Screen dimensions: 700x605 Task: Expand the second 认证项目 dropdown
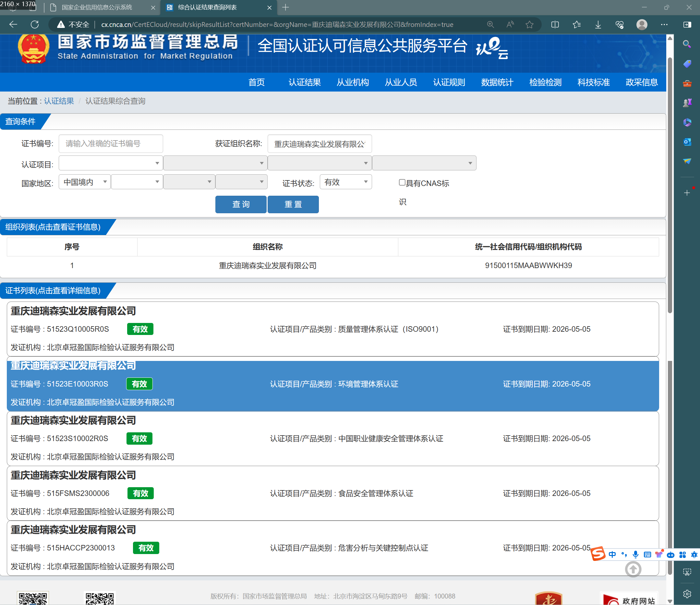[x=215, y=163]
